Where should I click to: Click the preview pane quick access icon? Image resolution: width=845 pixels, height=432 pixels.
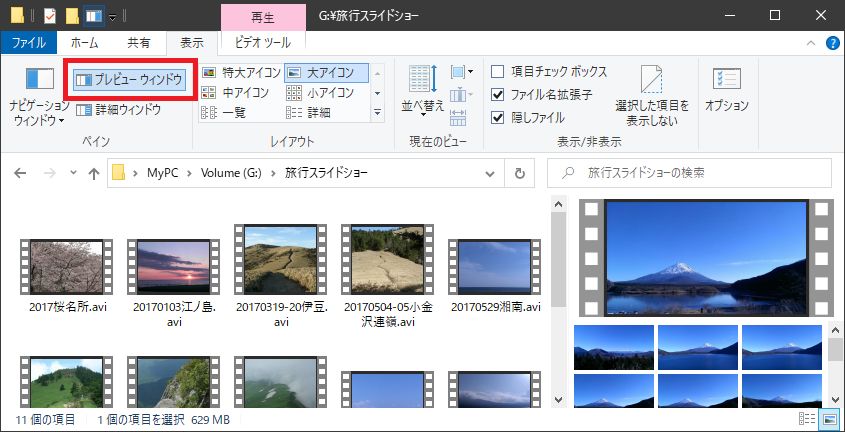click(x=94, y=16)
